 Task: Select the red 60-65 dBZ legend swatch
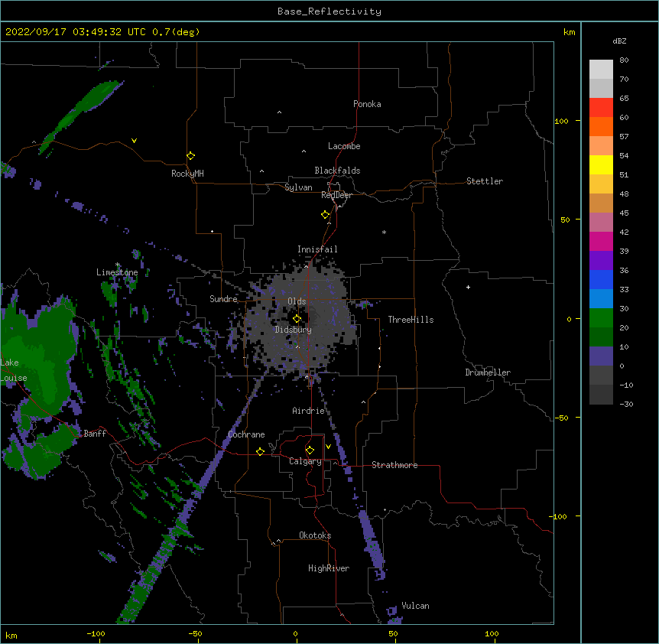(x=601, y=108)
